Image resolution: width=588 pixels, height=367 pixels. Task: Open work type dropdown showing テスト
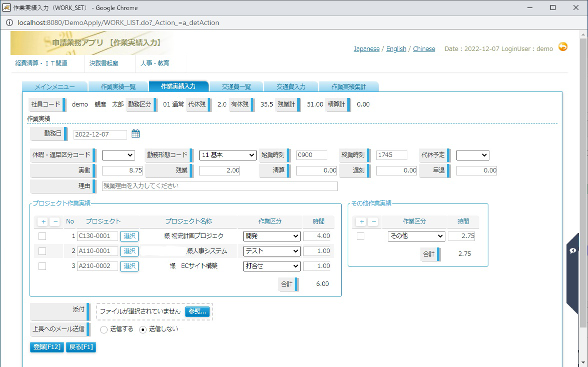tap(272, 251)
